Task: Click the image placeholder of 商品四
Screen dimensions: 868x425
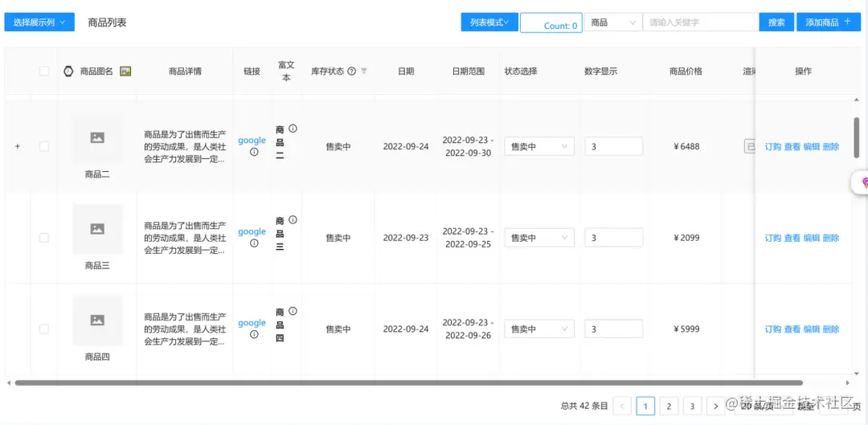Action: pos(97,321)
